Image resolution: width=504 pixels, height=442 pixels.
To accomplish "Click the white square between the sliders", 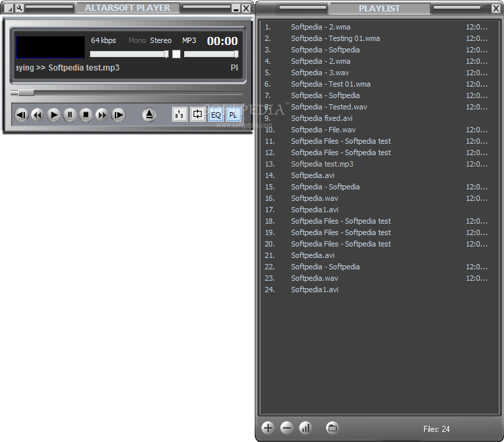I will [x=176, y=54].
